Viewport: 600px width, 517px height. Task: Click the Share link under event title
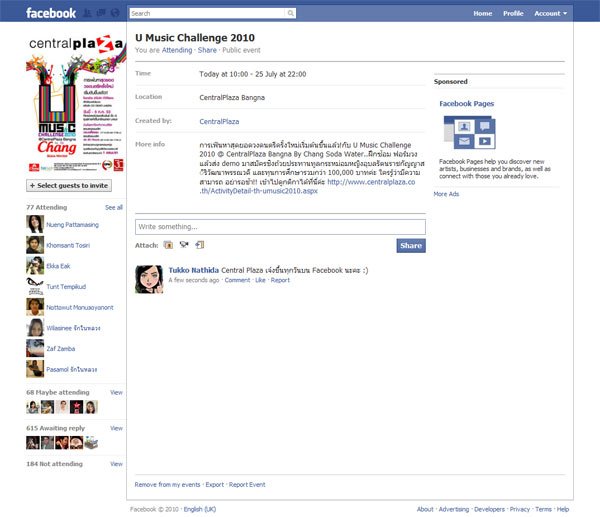click(x=207, y=50)
